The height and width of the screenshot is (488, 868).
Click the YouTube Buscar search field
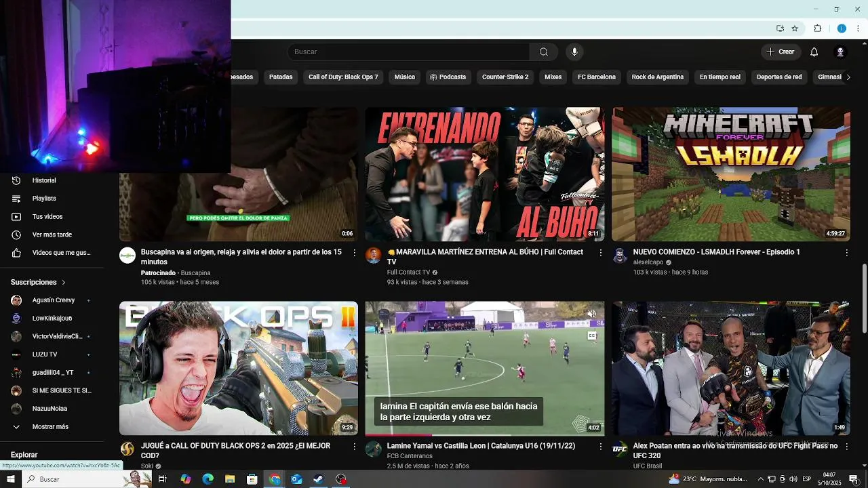pyautogui.click(x=408, y=52)
